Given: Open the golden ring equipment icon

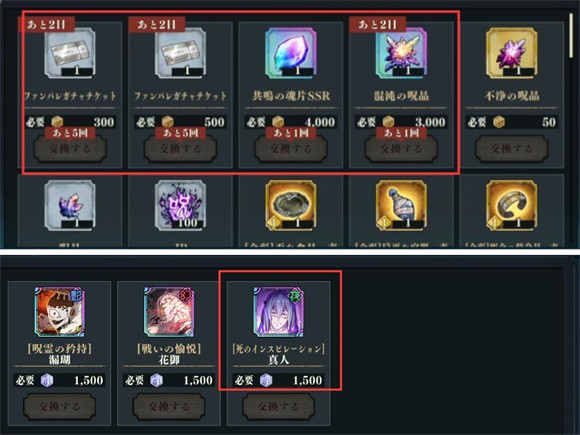Looking at the screenshot, I should coord(291,205).
